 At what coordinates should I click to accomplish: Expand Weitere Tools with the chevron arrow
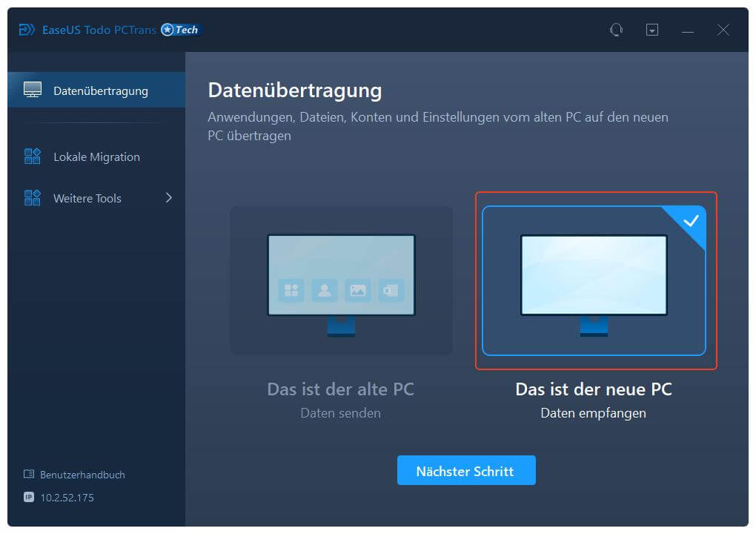coord(168,198)
